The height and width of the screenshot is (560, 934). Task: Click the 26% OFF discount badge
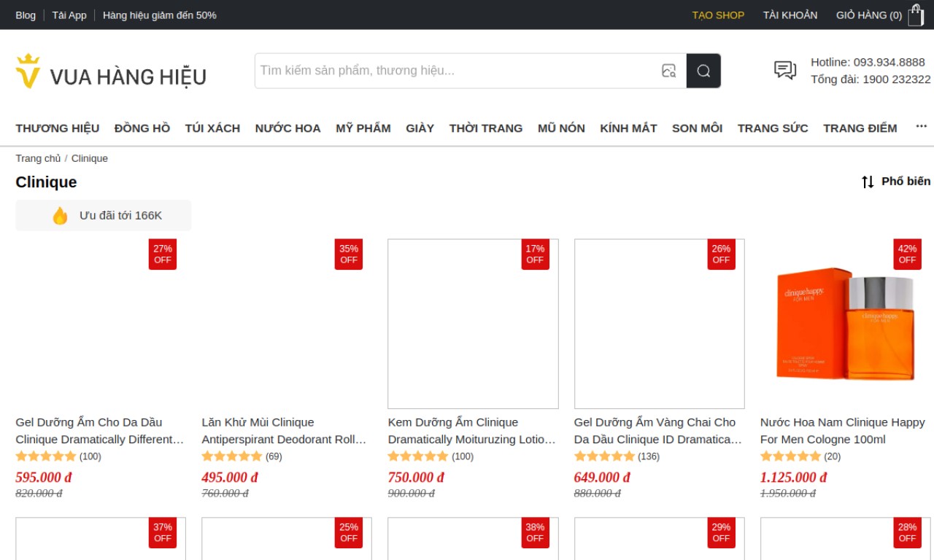721,254
